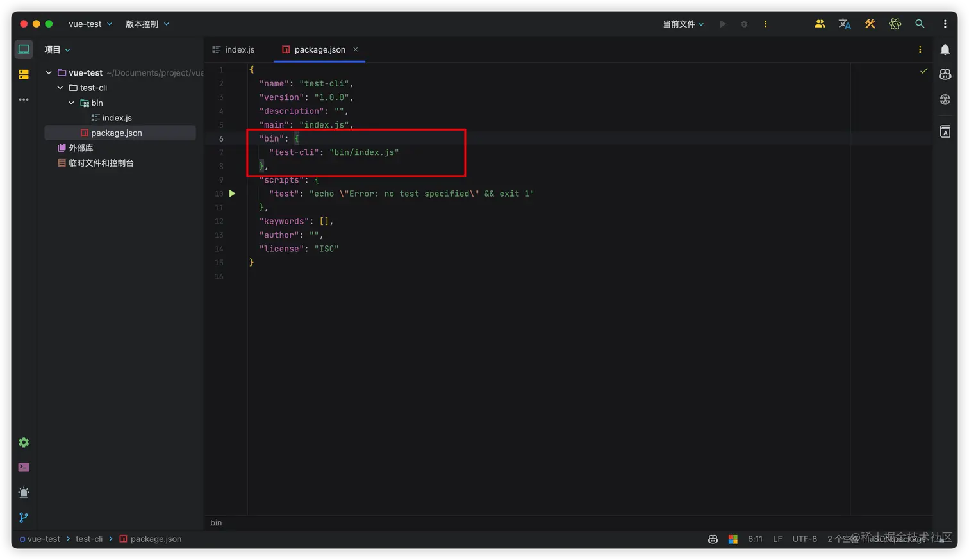Click the bin JSON path breadcrumb
Image resolution: width=969 pixels, height=560 pixels.
point(216,523)
